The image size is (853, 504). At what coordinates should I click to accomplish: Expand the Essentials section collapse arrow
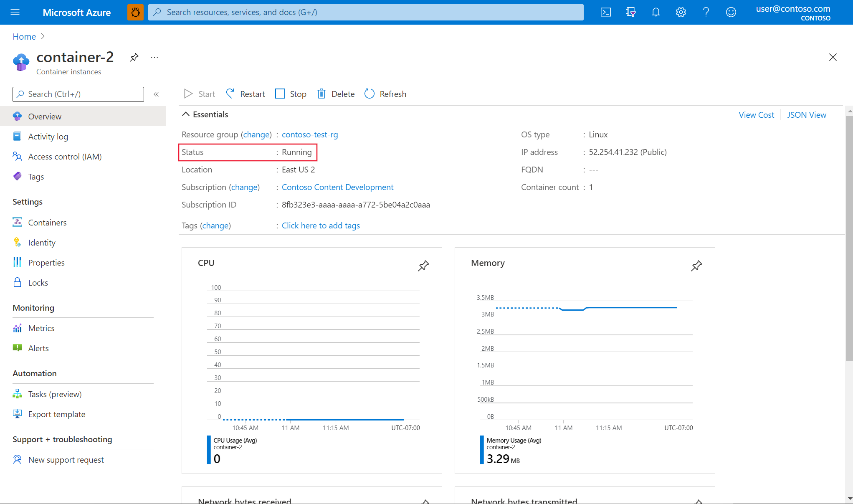coord(187,114)
